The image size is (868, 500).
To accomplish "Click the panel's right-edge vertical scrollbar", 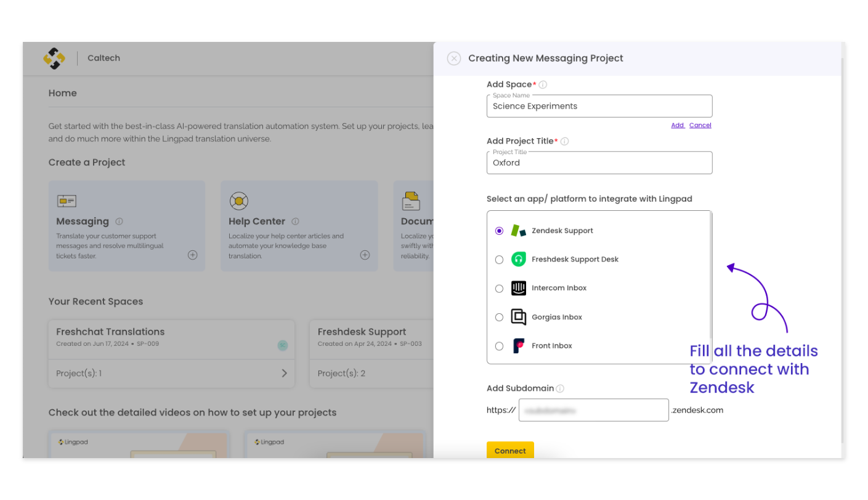I will (842, 250).
